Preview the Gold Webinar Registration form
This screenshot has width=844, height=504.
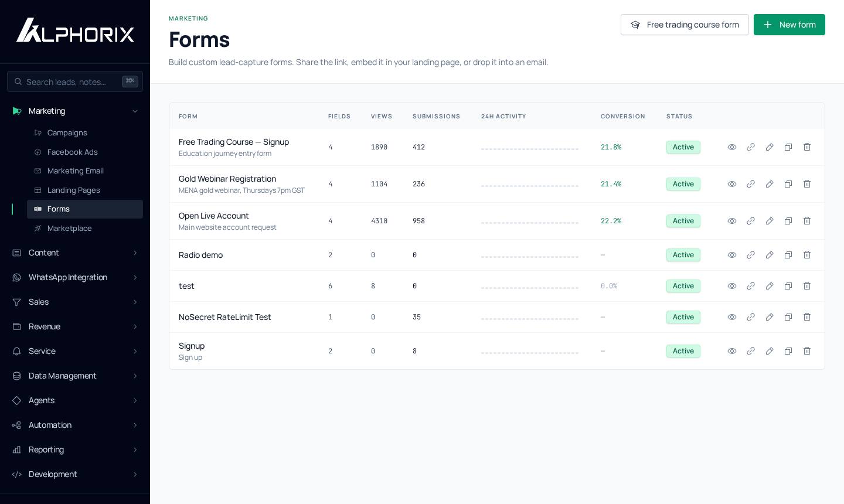732,184
